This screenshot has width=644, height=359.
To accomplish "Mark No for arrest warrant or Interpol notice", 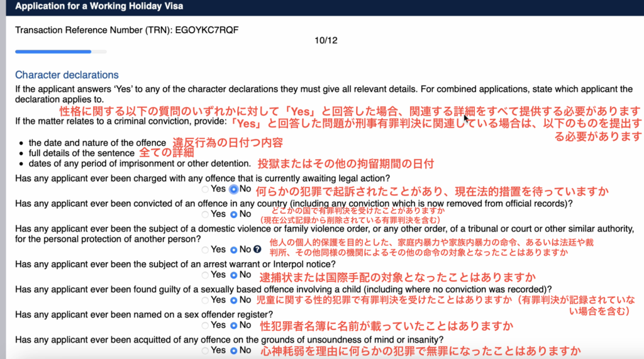I will (234, 275).
